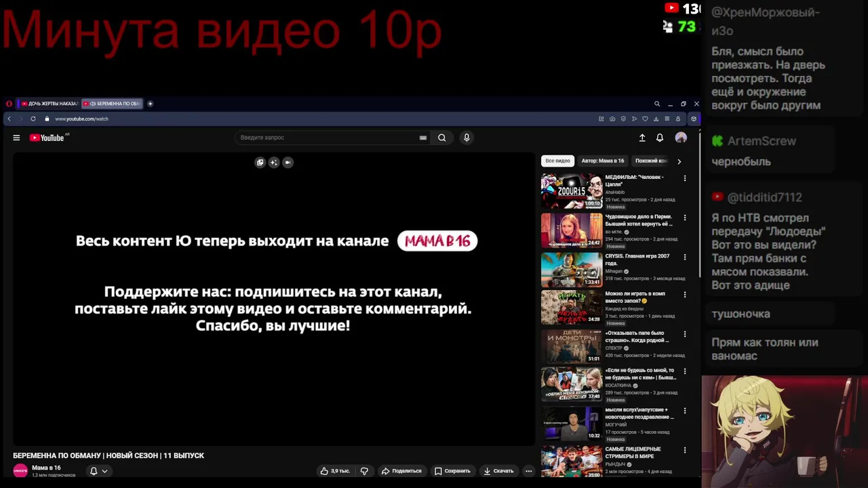Open the Чудовищное дело в Перми thumbnail
868x488 pixels.
click(x=571, y=230)
